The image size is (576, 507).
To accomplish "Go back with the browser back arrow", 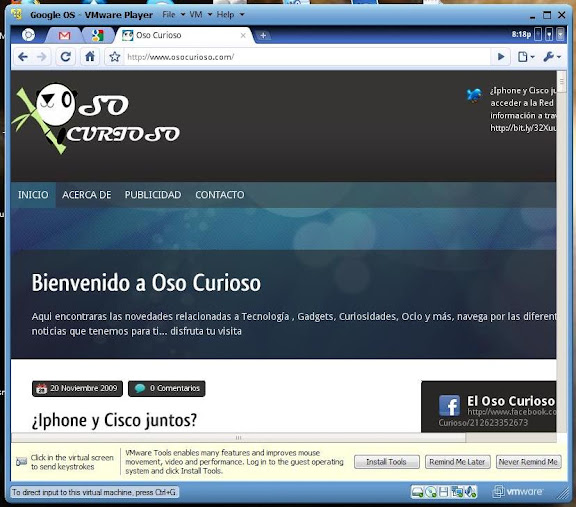I will click(23, 57).
